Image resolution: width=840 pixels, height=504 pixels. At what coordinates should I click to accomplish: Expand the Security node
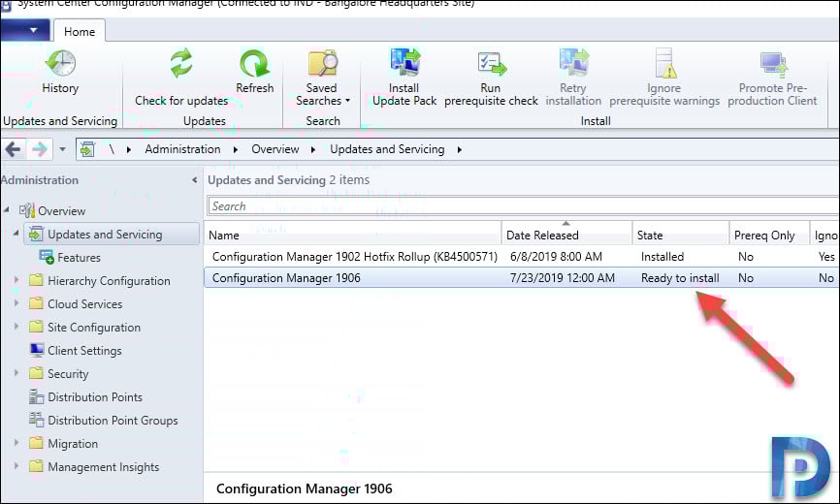pos(16,372)
